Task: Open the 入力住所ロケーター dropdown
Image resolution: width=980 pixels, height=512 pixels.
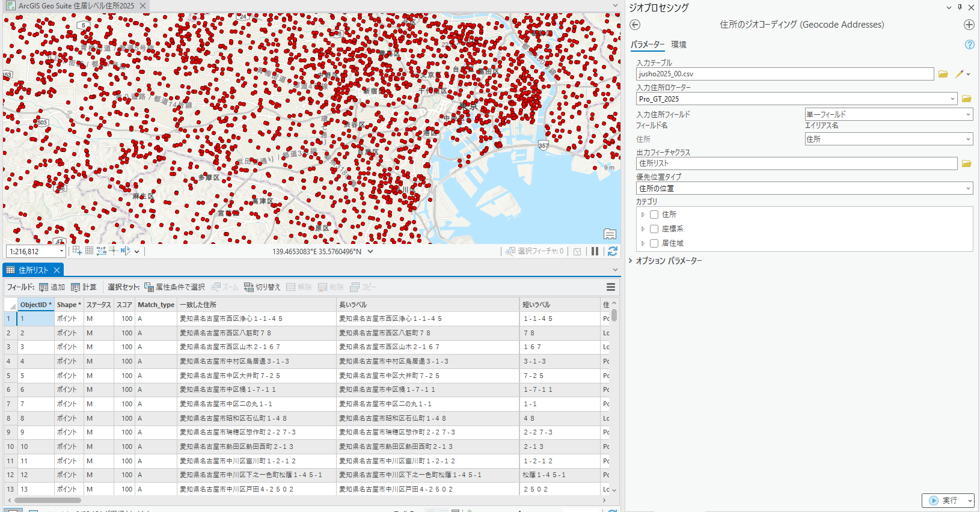Action: pyautogui.click(x=952, y=99)
